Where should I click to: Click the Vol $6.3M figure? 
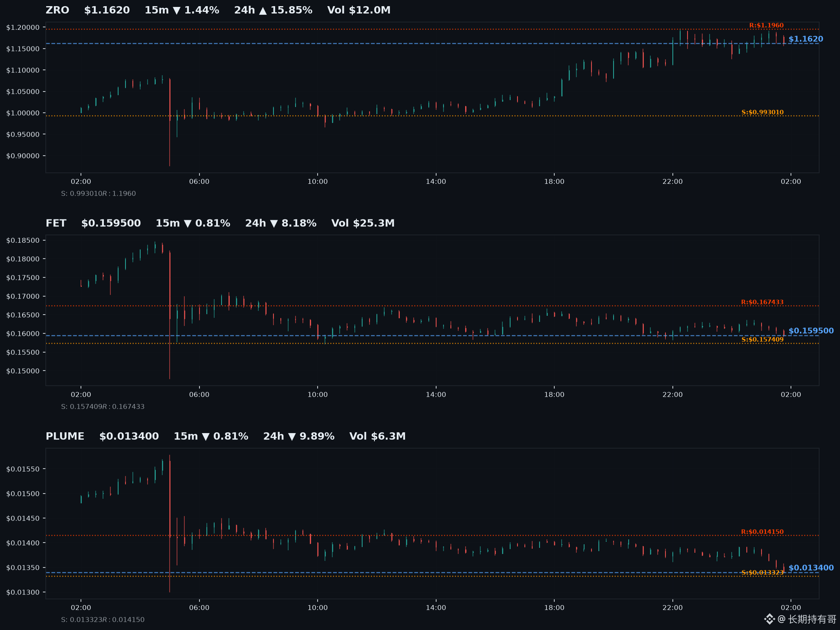pyautogui.click(x=378, y=436)
